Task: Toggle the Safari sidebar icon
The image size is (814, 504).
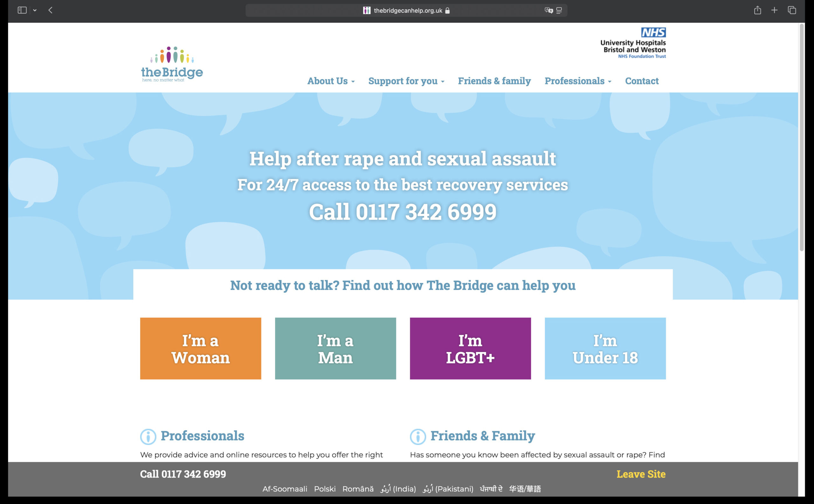Action: coord(22,10)
